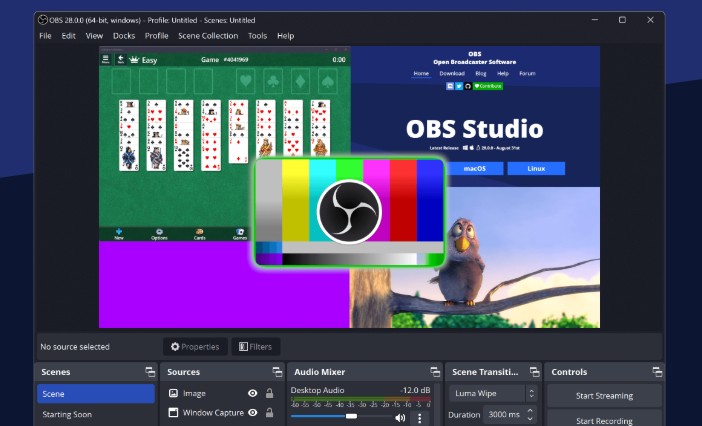Open Desktop Audio three-dot options
Image resolution: width=702 pixels, height=426 pixels.
click(x=419, y=418)
